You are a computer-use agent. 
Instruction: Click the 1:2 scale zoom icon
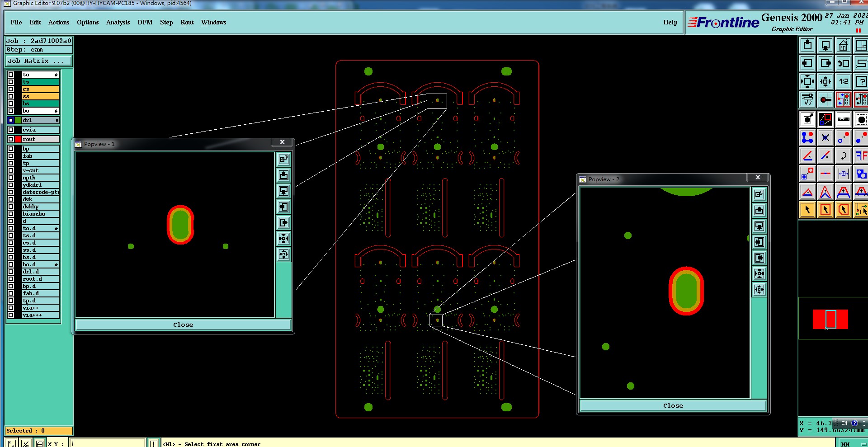pyautogui.click(x=843, y=81)
